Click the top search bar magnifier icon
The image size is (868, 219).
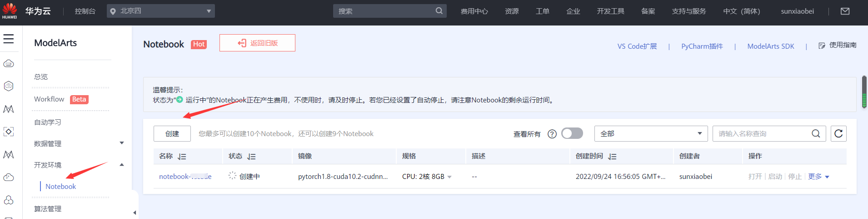(439, 11)
